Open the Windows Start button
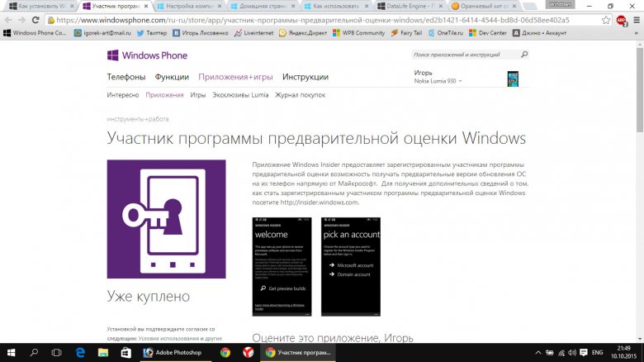The image size is (644, 362). [x=11, y=353]
